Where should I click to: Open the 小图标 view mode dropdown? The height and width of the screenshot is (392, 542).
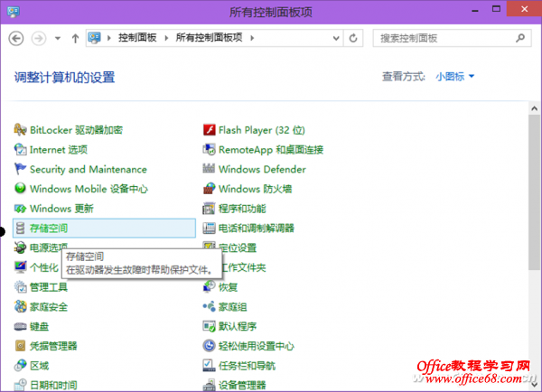pyautogui.click(x=455, y=77)
